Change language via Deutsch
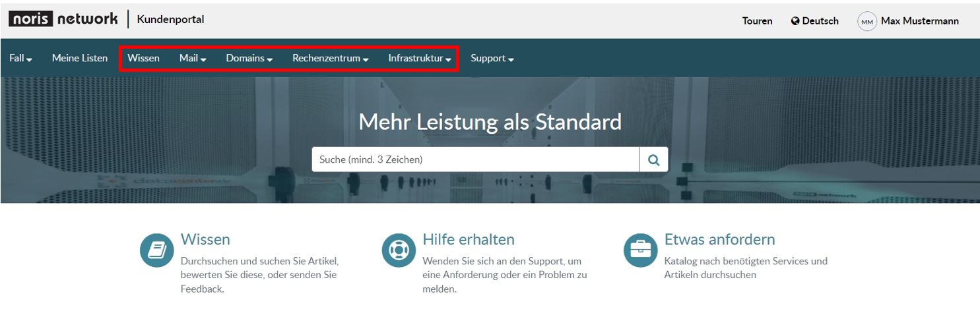 point(820,21)
